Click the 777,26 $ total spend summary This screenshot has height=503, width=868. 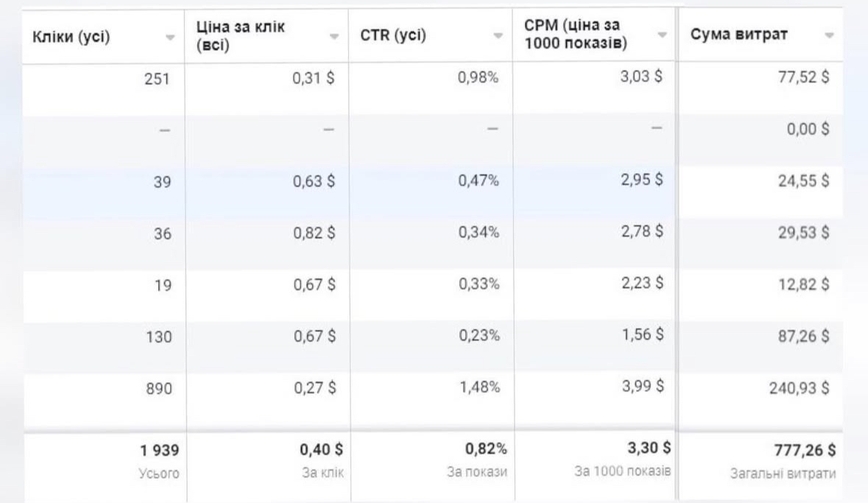[805, 451]
